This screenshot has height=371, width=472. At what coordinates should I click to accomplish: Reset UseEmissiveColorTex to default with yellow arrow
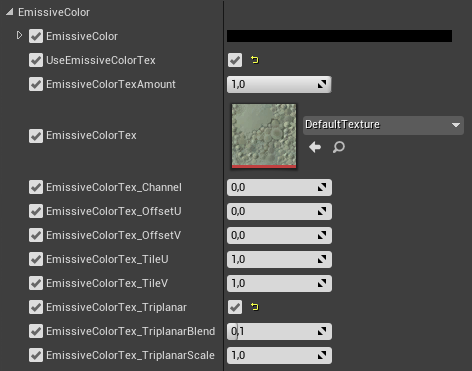[x=255, y=60]
